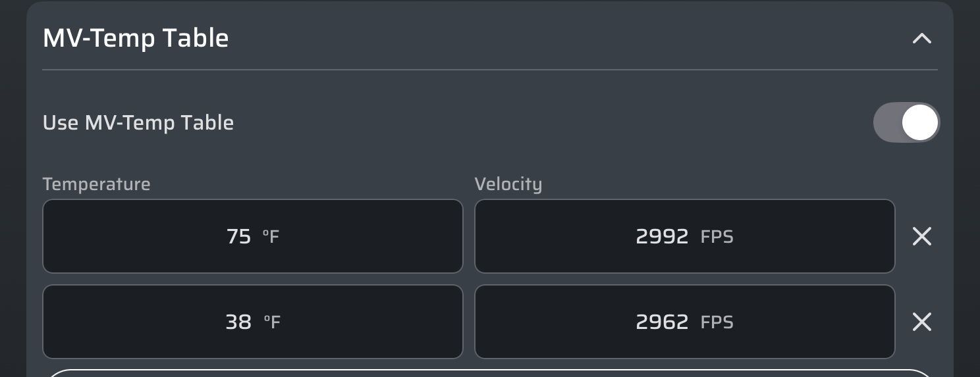Image resolution: width=980 pixels, height=377 pixels.
Task: Click the Velocity column heading
Action: coord(508,184)
